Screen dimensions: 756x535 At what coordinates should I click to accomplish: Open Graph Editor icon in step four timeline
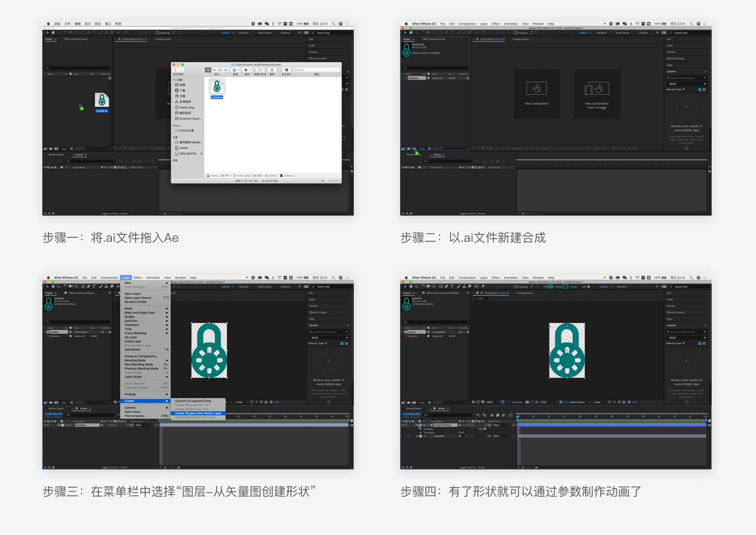click(x=511, y=415)
